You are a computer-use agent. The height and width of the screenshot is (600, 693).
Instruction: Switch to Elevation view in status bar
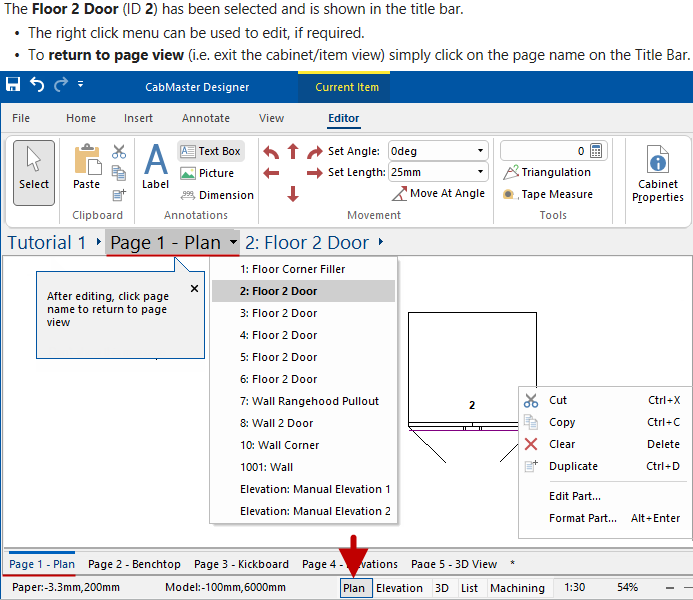coord(399,588)
